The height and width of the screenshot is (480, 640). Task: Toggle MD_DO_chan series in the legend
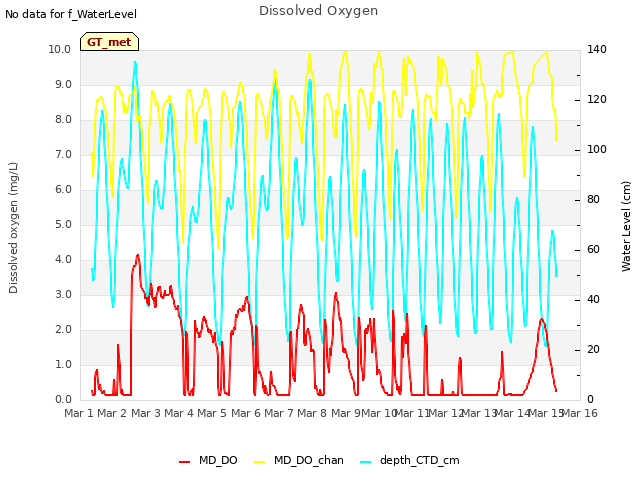[299, 460]
